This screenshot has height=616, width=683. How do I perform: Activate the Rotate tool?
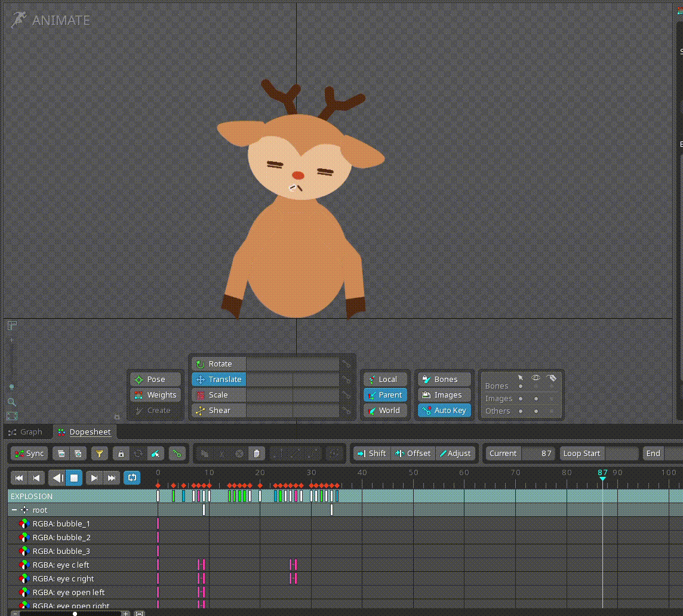point(219,364)
